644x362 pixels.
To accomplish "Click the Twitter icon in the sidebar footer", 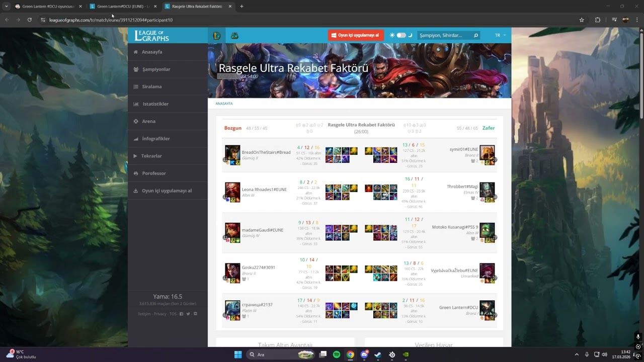I will click(x=188, y=314).
